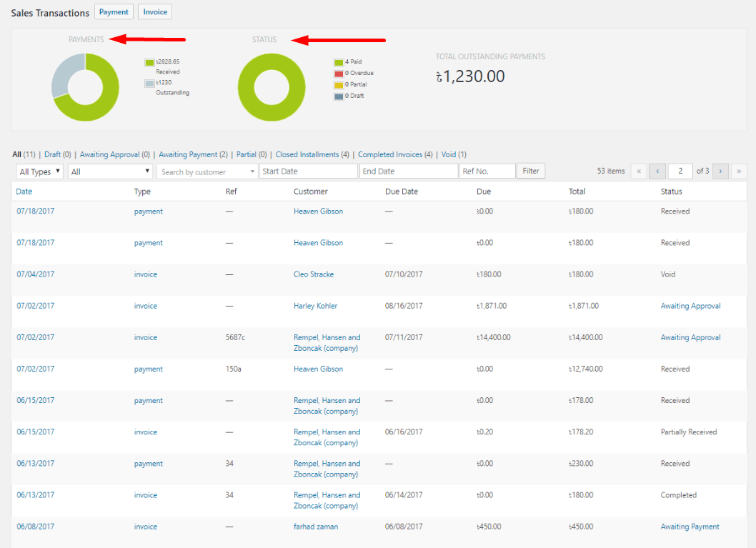Open customer Harley Kohler
Viewport: 756px width, 548px height.
[316, 306]
